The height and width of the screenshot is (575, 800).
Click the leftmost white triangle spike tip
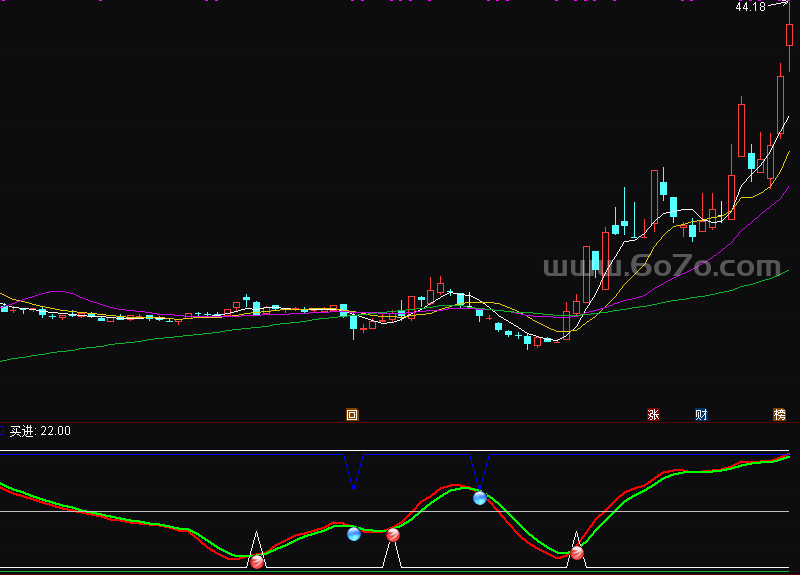(256, 534)
